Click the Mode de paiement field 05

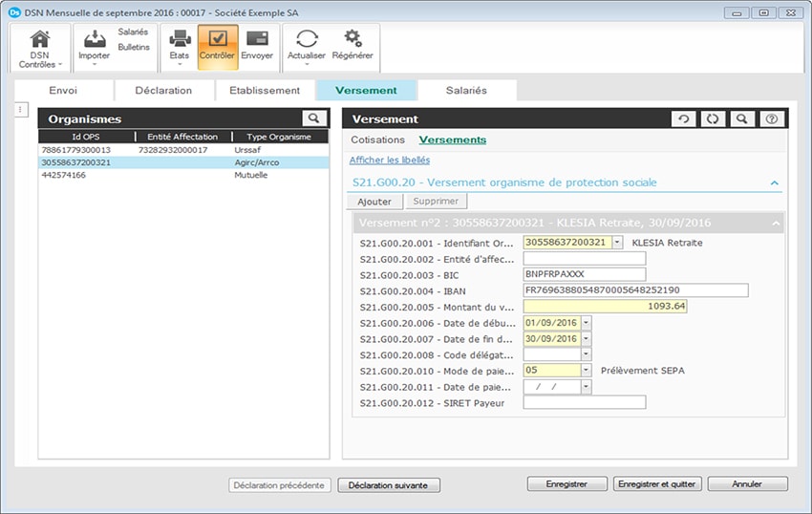tap(552, 371)
